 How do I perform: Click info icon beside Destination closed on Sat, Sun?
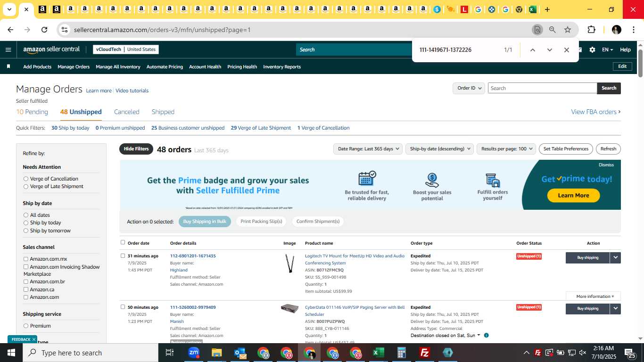486,336
